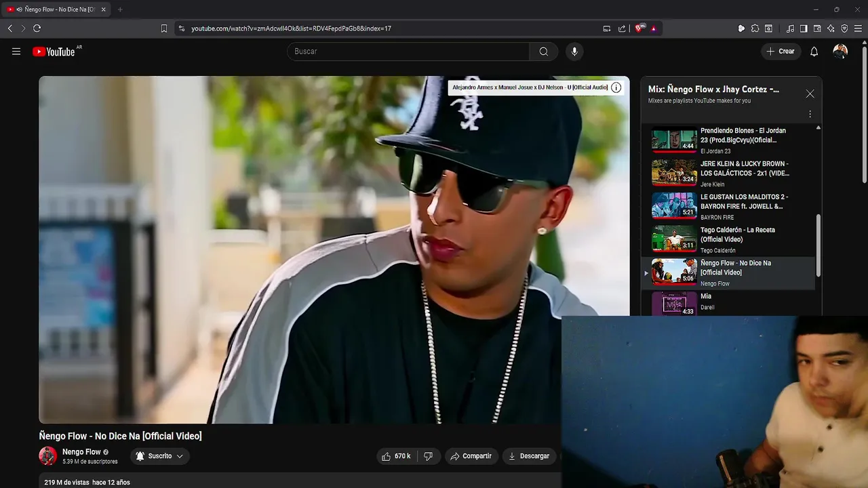Mute the tab audio speaker icon
This screenshot has width=868, height=488.
pos(19,9)
